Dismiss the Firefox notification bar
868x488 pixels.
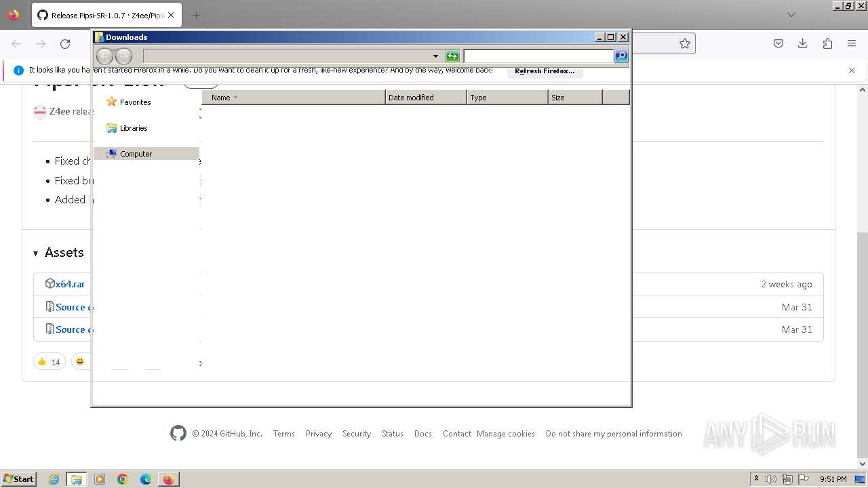(x=852, y=70)
